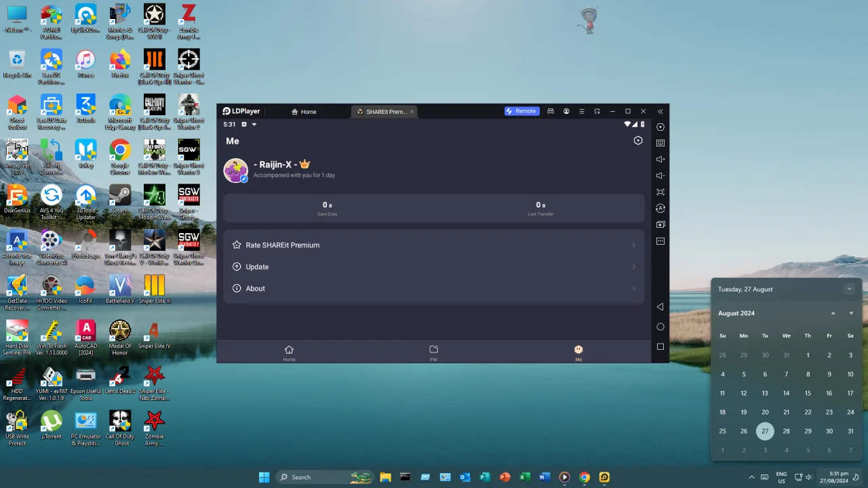The height and width of the screenshot is (488, 868).
Task: Open the hexagon settings icon on Me page
Action: point(637,140)
